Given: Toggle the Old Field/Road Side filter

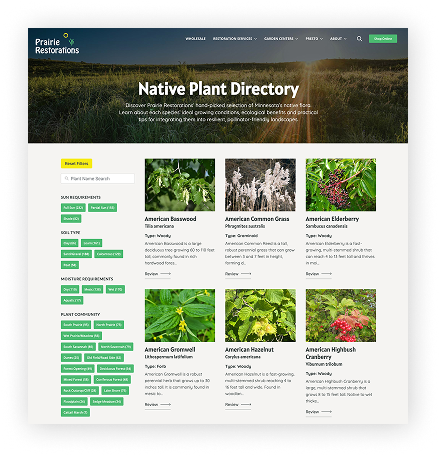Looking at the screenshot, I should pos(104,358).
